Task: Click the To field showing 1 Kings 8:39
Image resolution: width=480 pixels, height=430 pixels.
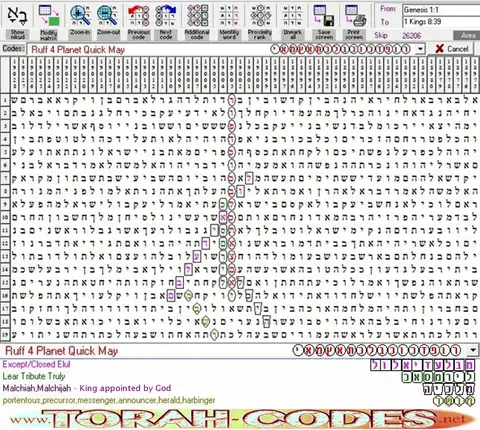Action: (441, 22)
